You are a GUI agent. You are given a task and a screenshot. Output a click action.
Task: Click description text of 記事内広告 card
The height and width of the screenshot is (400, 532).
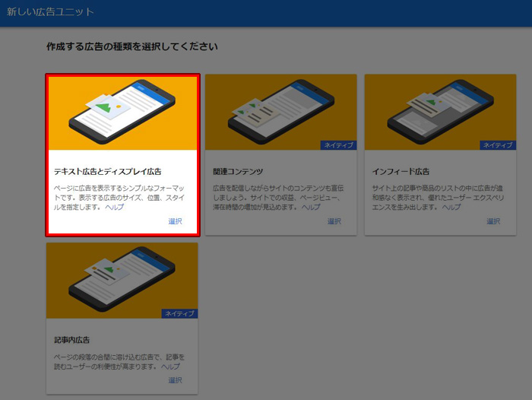click(x=119, y=362)
